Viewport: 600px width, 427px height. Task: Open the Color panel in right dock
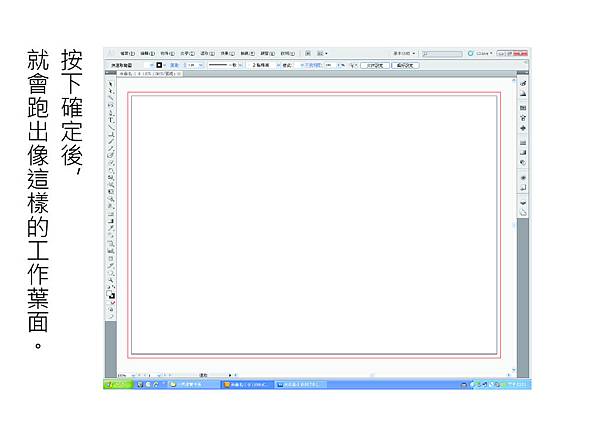(x=523, y=83)
